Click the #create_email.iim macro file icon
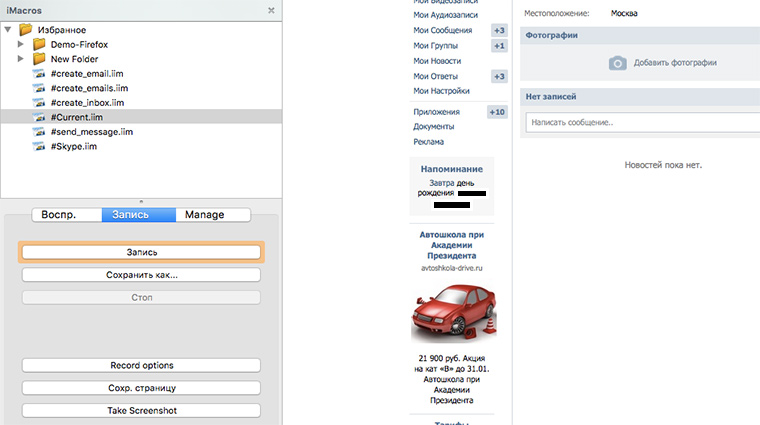Image resolution: width=760 pixels, height=425 pixels. 39,74
